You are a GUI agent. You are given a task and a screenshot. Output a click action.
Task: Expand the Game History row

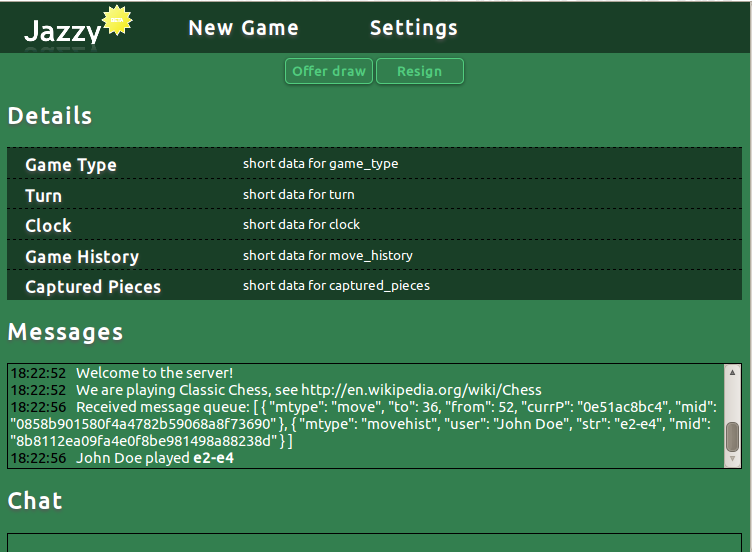click(x=82, y=257)
